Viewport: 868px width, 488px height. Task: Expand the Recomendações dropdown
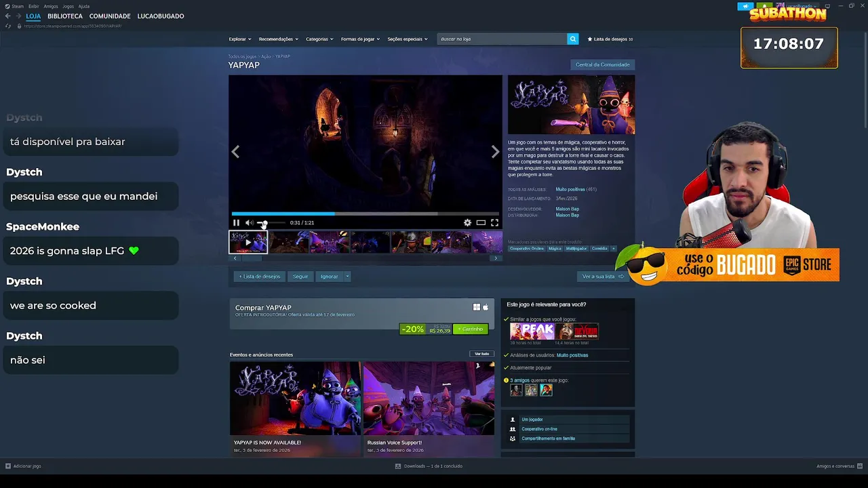pyautogui.click(x=278, y=39)
